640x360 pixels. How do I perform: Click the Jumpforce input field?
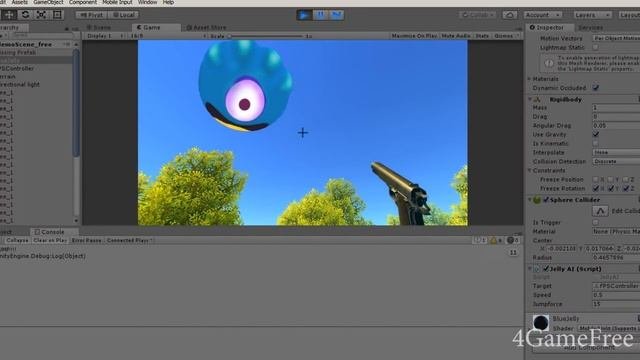[616, 304]
